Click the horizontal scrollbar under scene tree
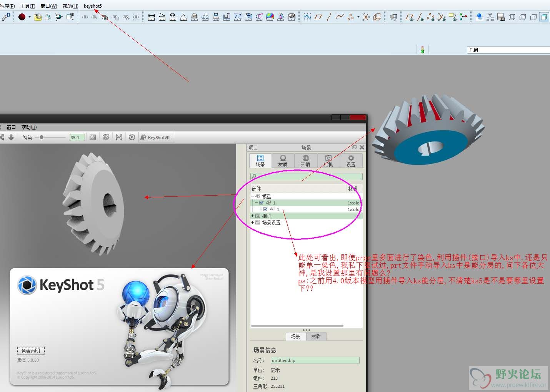 [297, 326]
